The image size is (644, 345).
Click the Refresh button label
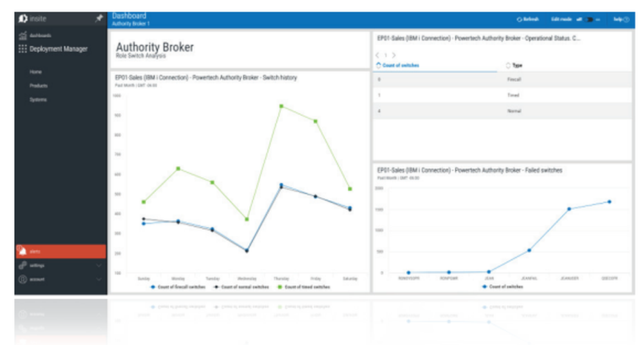[x=531, y=19]
